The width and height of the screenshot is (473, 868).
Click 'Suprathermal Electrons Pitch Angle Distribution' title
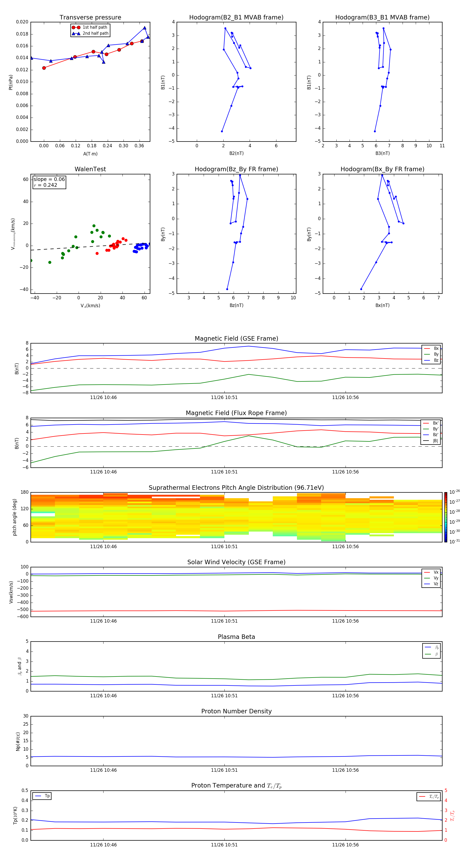(236, 488)
